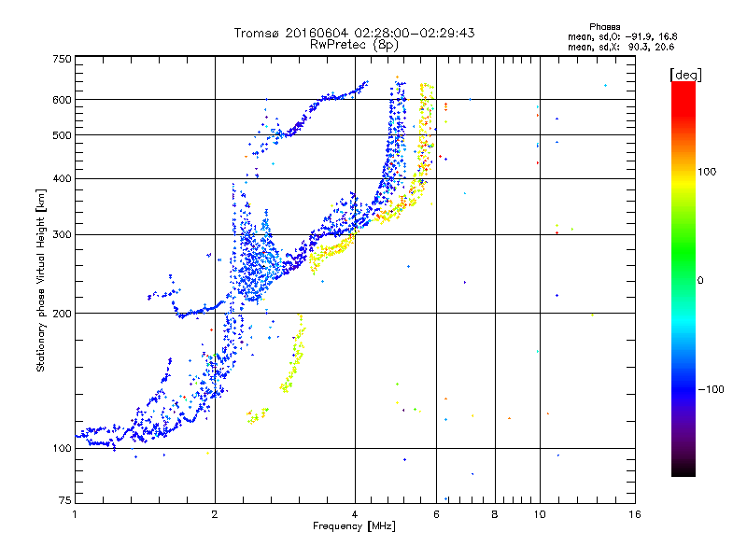Image resolution: width=747 pixels, height=560 pixels.
Task: Click the y-axis '200' tick label
Action: pos(63,314)
